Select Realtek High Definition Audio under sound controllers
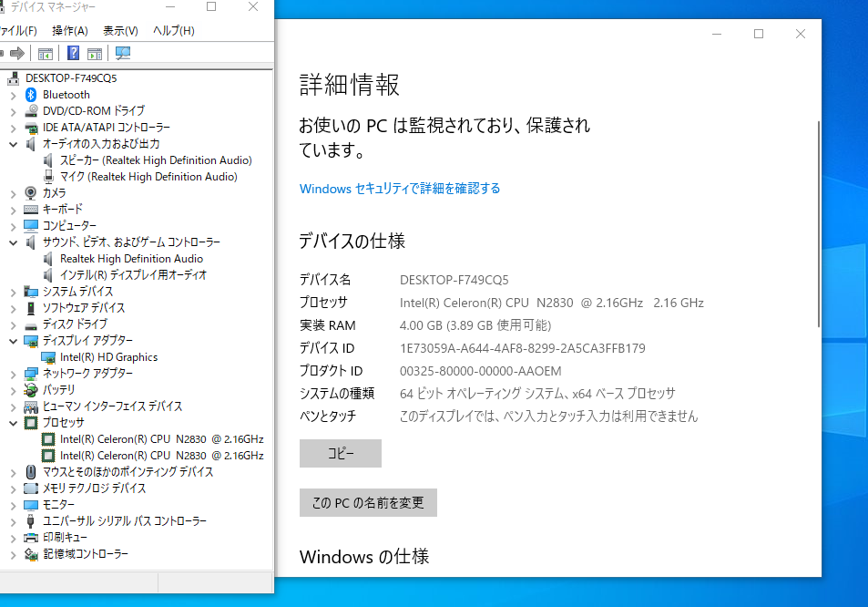Screen dimensions: 868x607 (131, 259)
